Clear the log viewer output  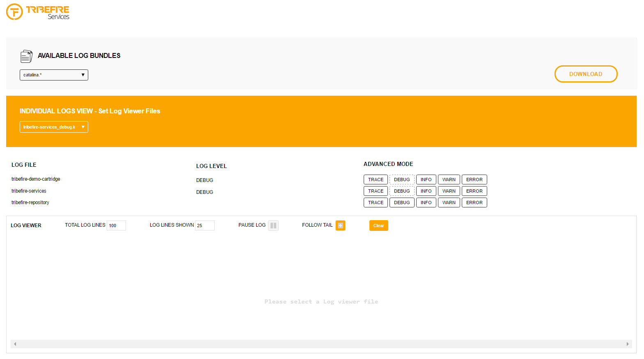(x=378, y=226)
